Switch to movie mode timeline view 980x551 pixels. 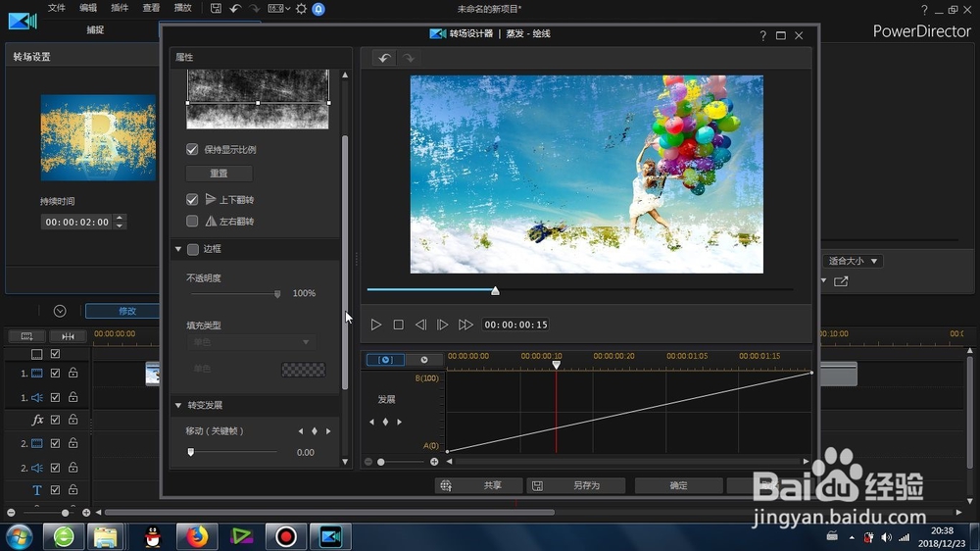(x=423, y=360)
